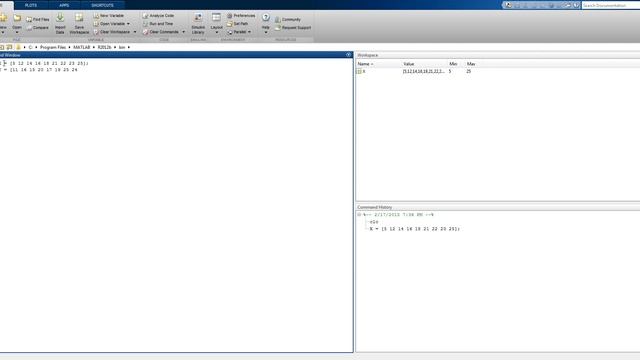The height and width of the screenshot is (360, 640).
Task: Click the Workspace panel title
Action: 368,55
